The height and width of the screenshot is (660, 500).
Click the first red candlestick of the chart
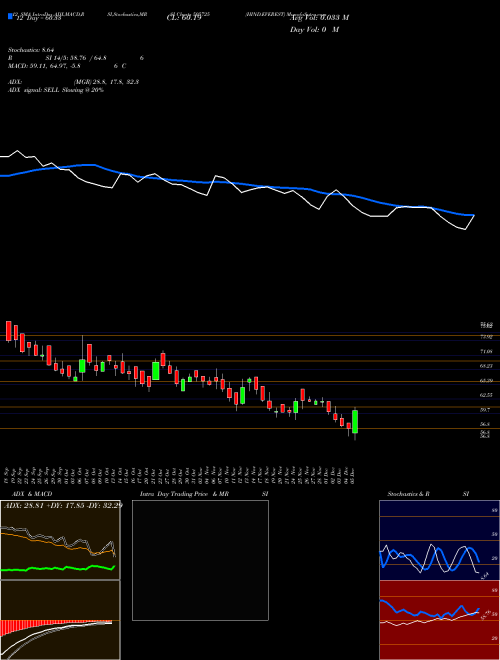click(8, 331)
